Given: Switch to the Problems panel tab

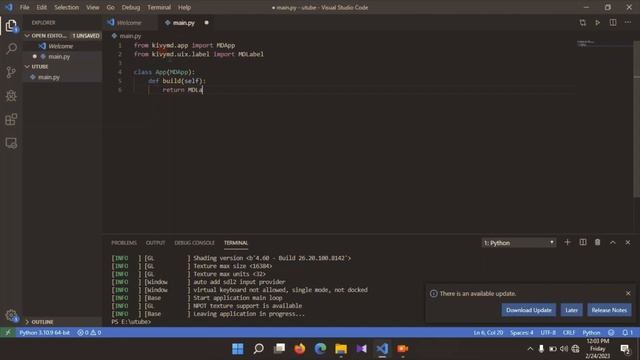Looking at the screenshot, I should (124, 243).
